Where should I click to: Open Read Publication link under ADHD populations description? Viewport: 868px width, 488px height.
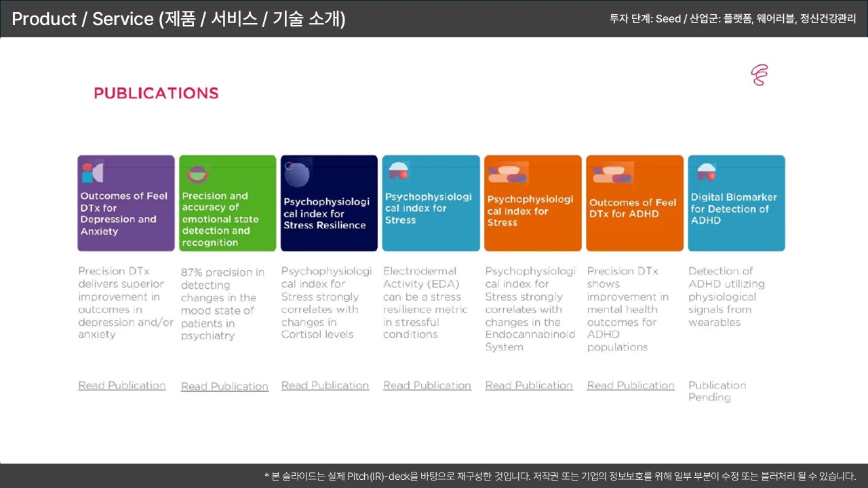631,386
